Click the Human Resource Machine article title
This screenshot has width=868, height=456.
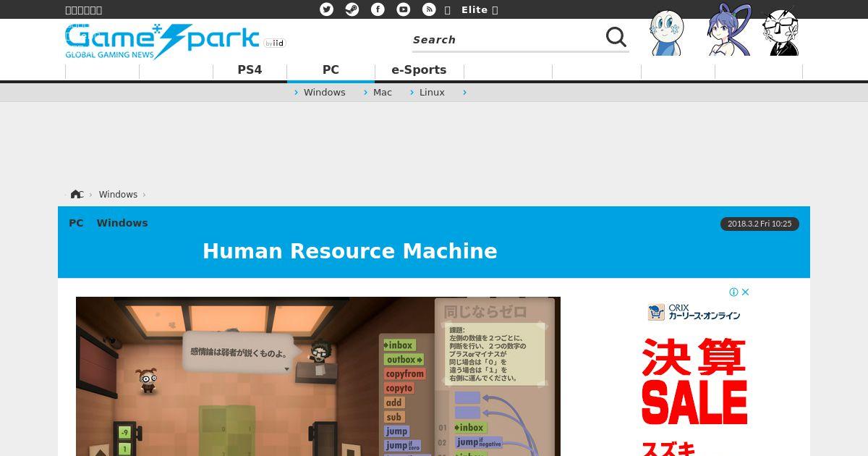pyautogui.click(x=350, y=251)
